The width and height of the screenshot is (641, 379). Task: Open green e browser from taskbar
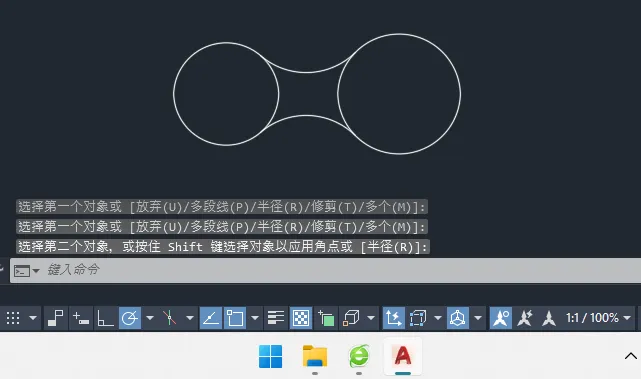pos(359,356)
